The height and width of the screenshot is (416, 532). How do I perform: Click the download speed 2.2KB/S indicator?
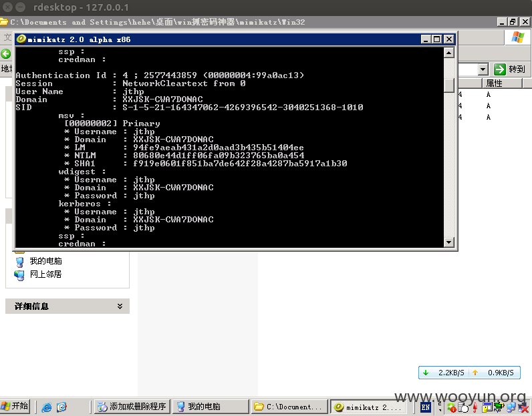445,373
